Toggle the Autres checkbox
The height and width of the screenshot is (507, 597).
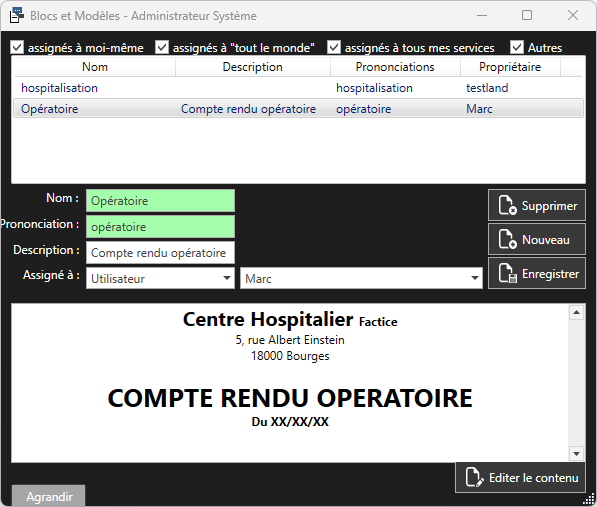point(517,47)
